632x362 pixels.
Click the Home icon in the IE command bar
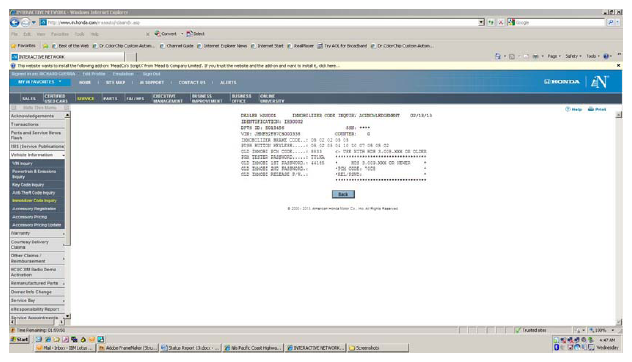click(498, 56)
